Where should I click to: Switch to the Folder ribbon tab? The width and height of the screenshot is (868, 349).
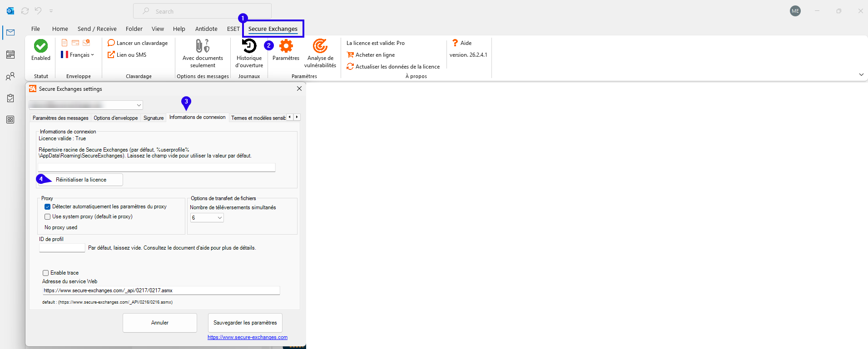[134, 29]
